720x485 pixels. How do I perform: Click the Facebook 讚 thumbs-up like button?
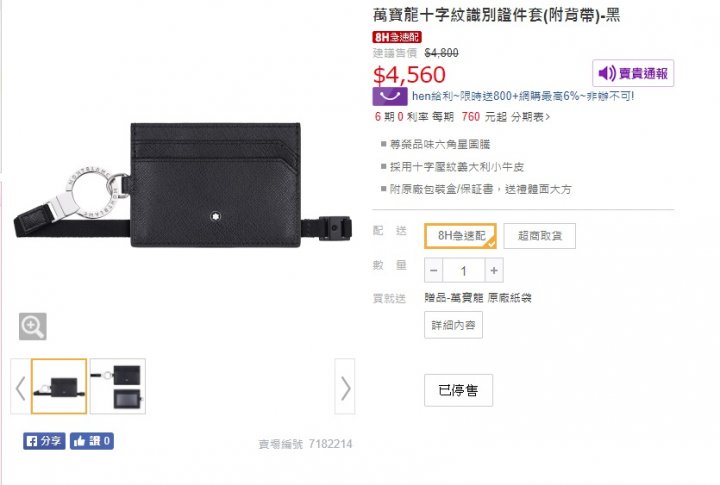pos(92,441)
